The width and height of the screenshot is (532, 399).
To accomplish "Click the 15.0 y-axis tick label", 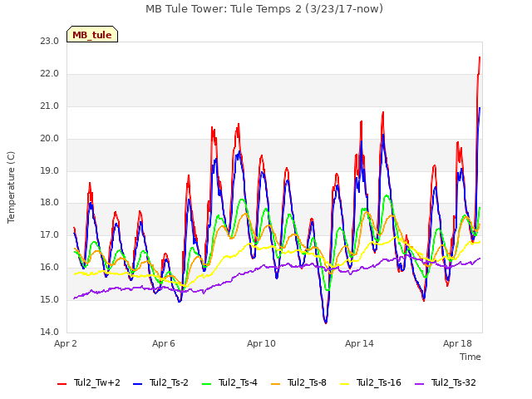I will [x=50, y=299].
